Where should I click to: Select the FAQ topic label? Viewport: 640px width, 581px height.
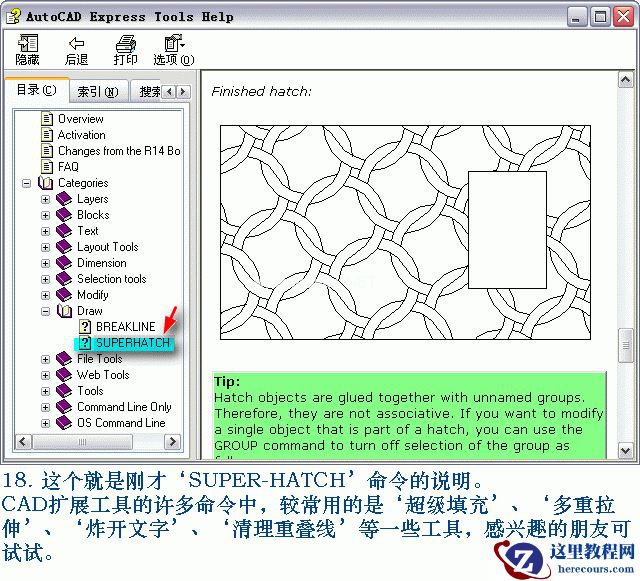coord(68,167)
